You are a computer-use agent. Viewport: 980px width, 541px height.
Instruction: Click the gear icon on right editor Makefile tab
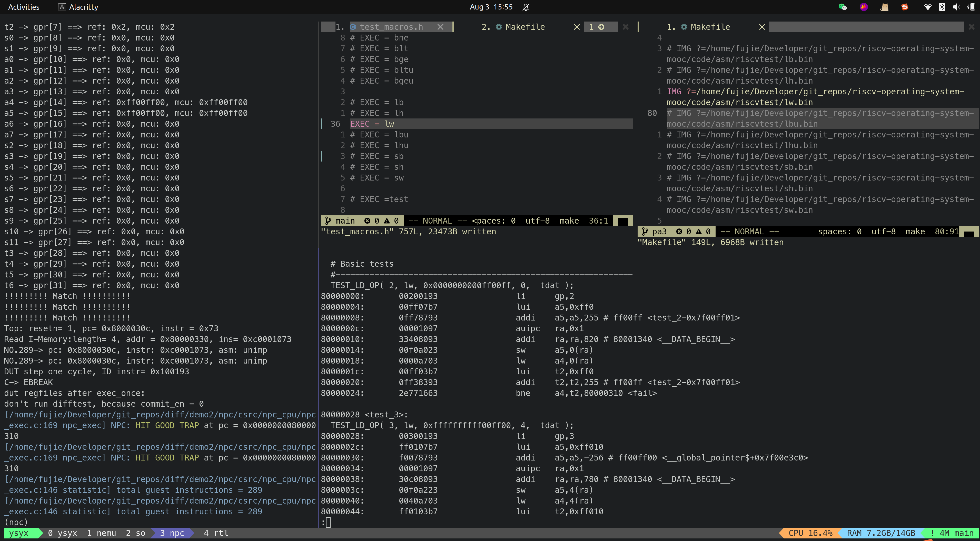tap(684, 27)
